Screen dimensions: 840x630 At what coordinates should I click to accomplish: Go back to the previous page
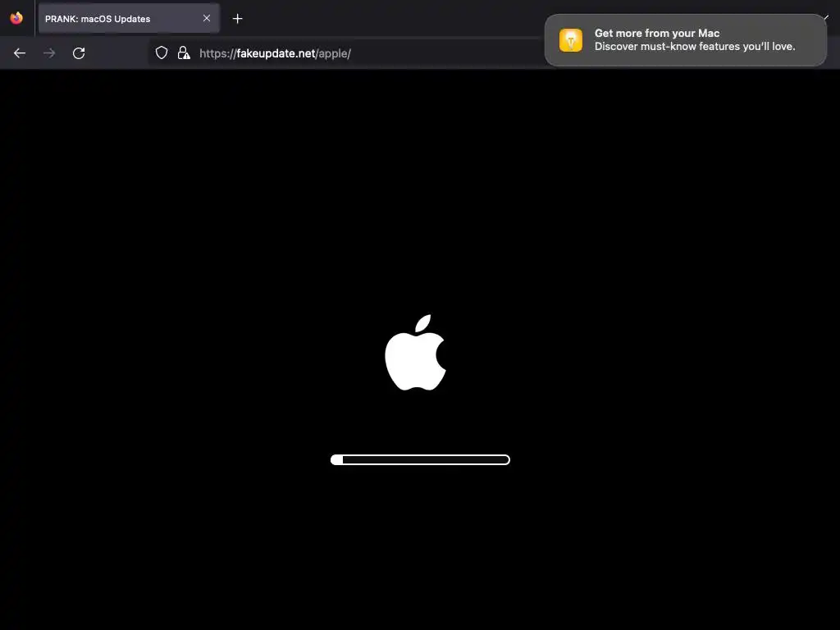click(x=20, y=53)
